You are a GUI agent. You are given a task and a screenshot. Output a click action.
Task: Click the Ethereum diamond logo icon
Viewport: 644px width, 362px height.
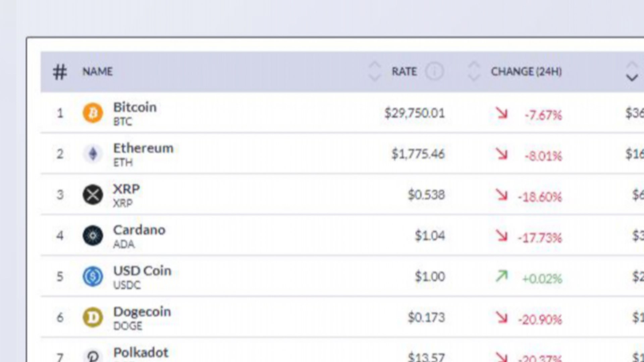click(x=93, y=154)
